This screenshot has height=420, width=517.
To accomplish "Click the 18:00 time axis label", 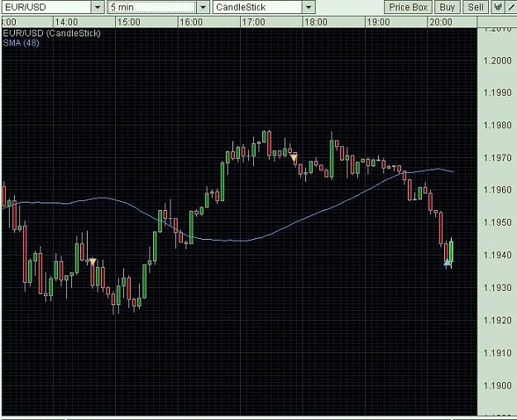I will 316,22.
